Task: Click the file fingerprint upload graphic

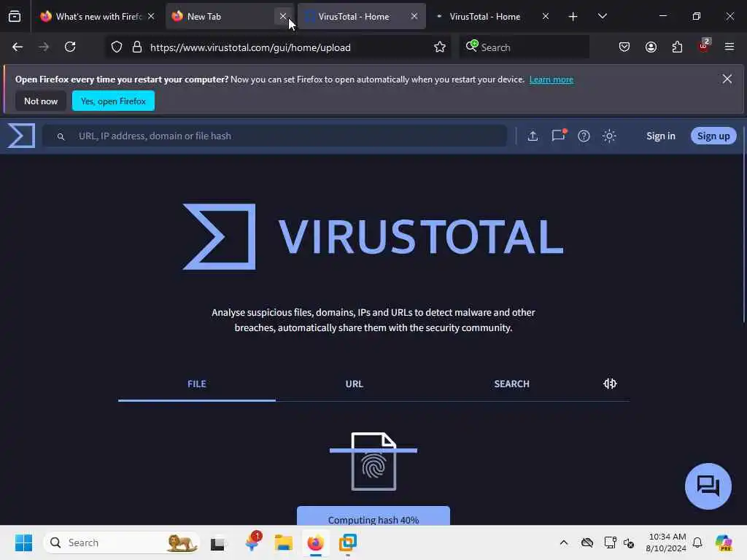Action: click(x=373, y=461)
